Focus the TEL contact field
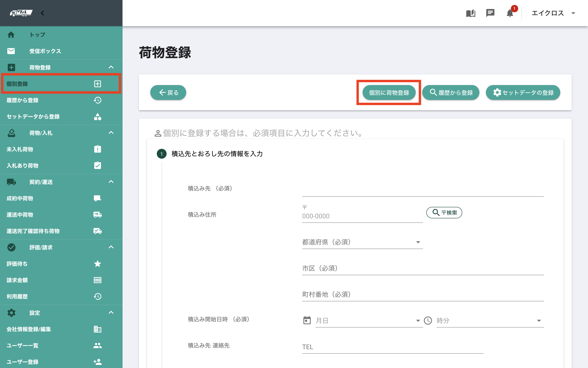Screen dimensions: 588x368 393,347
